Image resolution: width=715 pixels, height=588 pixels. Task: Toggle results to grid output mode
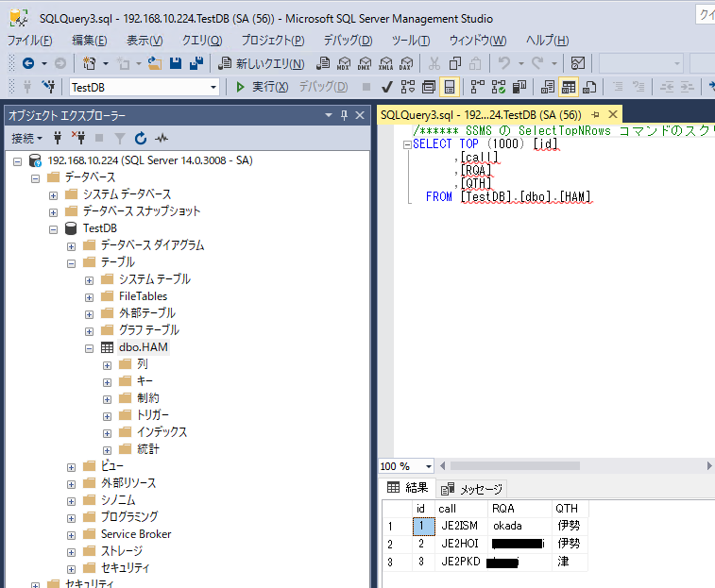pyautogui.click(x=569, y=87)
